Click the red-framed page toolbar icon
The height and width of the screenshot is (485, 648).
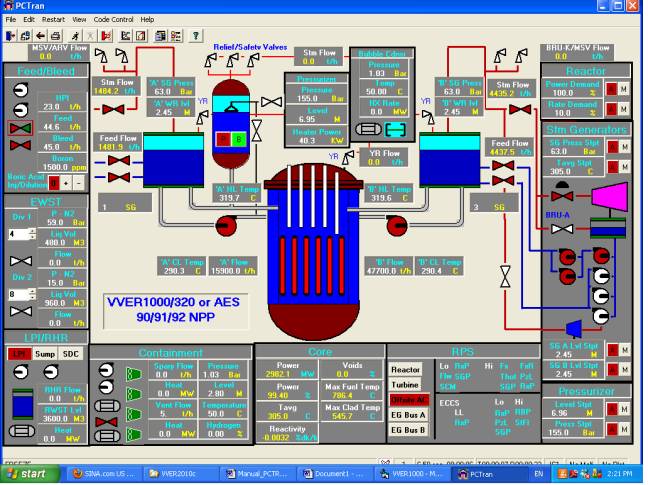141,36
